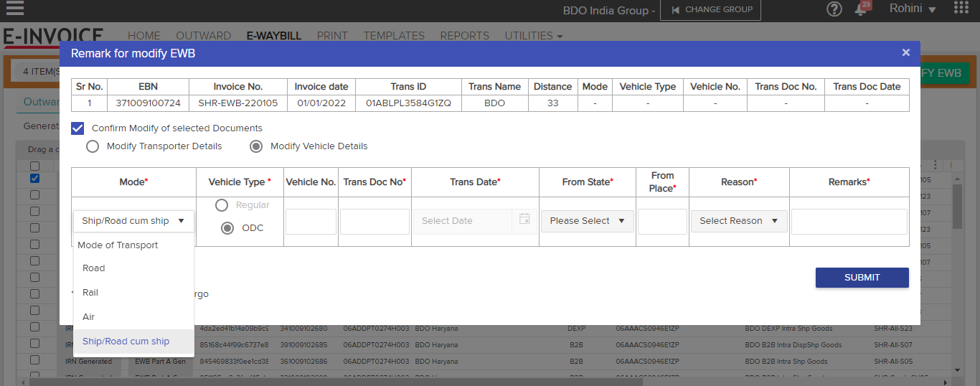Click the E-INVOICE logo
Image resolution: width=980 pixels, height=386 pixels.
(52, 36)
